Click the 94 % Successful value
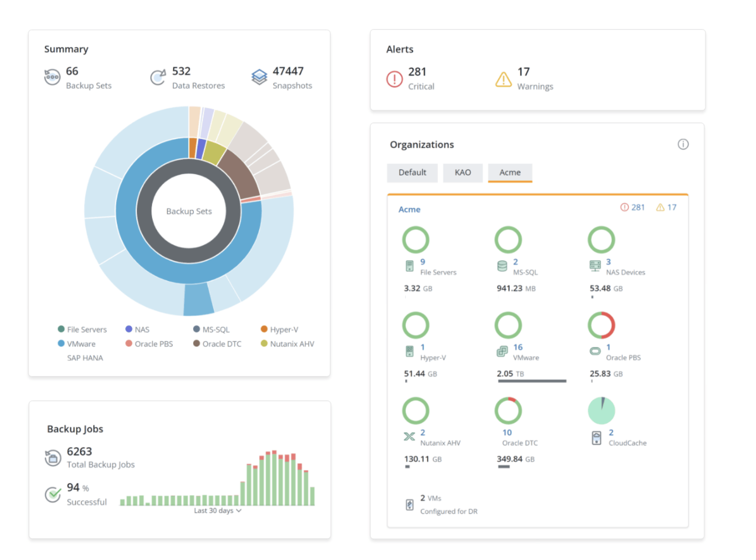 coord(78,487)
